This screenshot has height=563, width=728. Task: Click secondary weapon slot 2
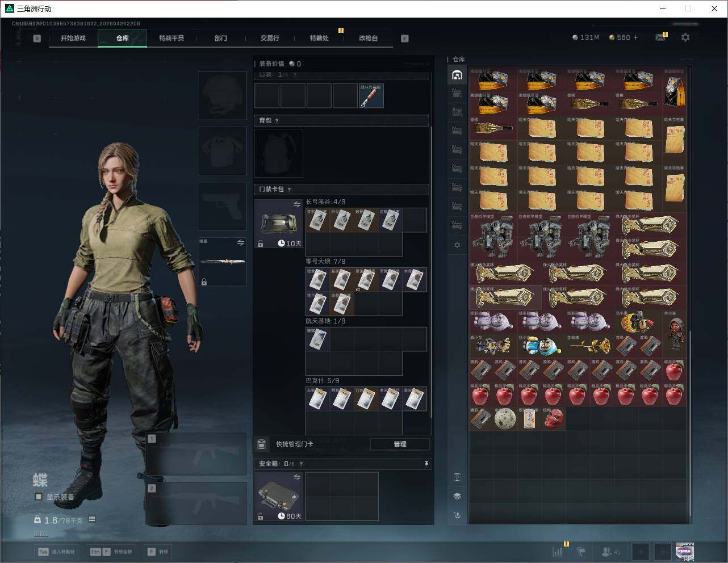[196, 503]
